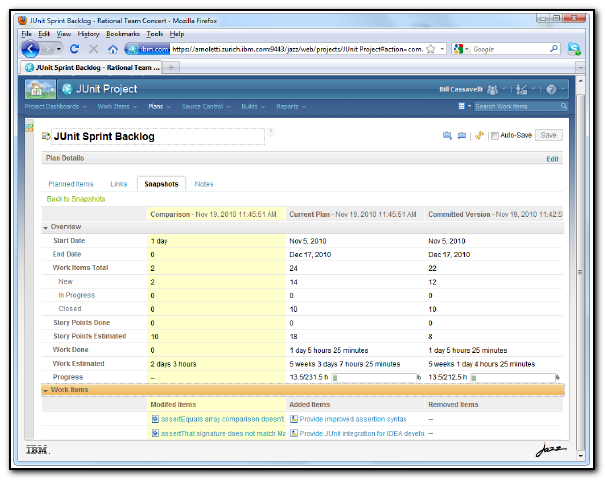Click the Back to Snapshots link
605x480 pixels.
76,199
